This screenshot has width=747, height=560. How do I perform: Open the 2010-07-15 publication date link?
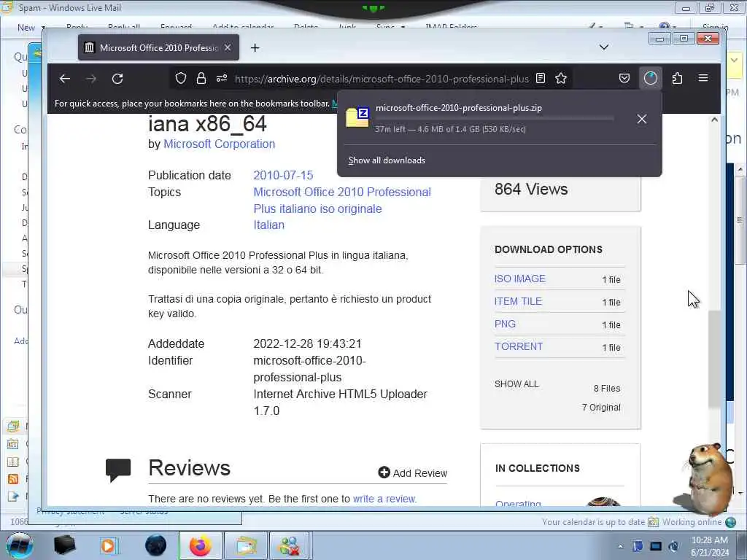283,175
